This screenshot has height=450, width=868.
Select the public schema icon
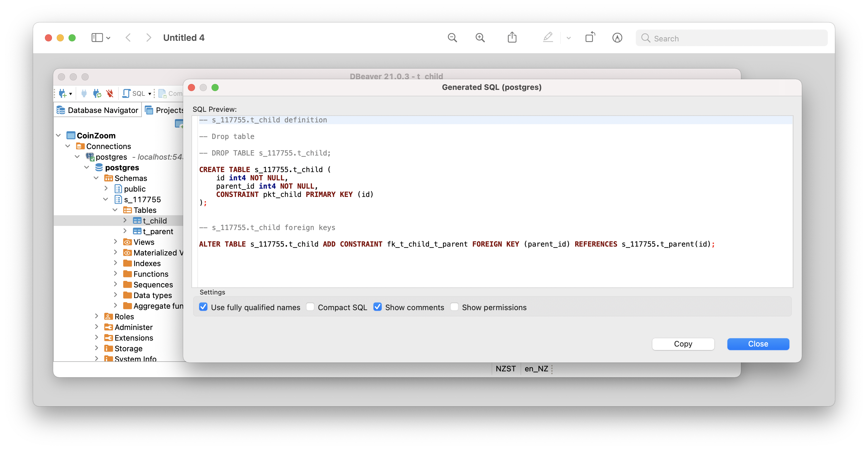118,189
